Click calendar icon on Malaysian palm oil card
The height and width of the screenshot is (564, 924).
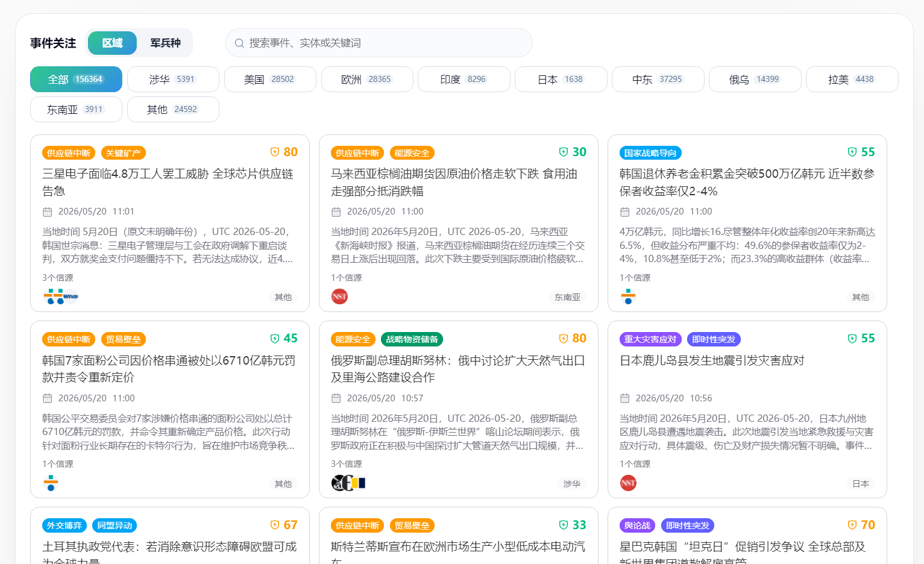click(336, 212)
